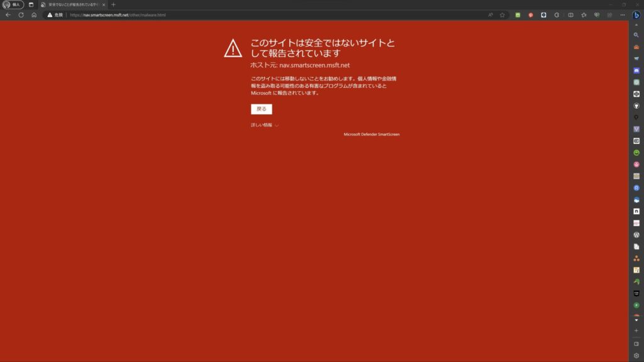The image size is (644, 362).
Task: Open the Favorites list star-with-lines icon
Action: coord(584,15)
